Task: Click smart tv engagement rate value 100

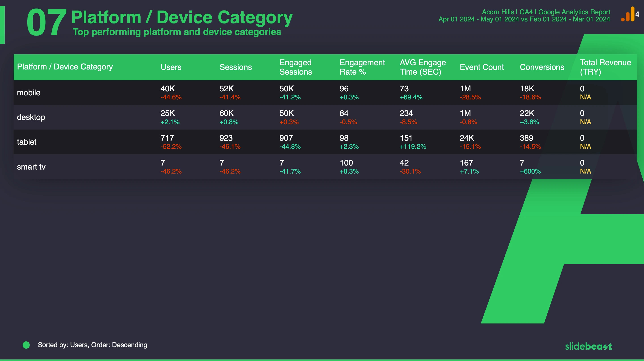Action: pos(346,163)
